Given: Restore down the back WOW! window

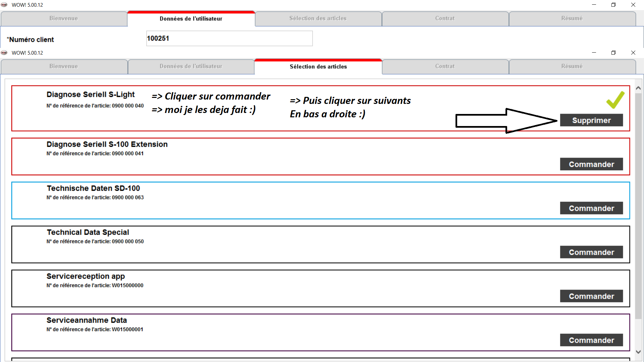Looking at the screenshot, I should tap(613, 5).
